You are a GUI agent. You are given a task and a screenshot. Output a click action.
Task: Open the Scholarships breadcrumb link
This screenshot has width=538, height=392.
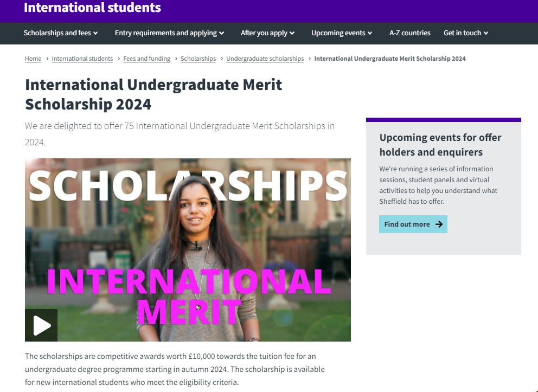(x=198, y=59)
